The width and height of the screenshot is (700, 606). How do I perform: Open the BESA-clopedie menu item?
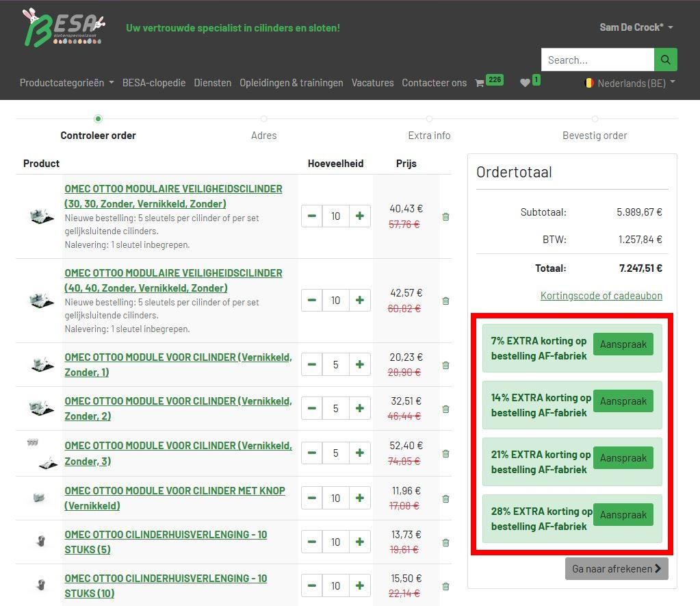tap(154, 83)
